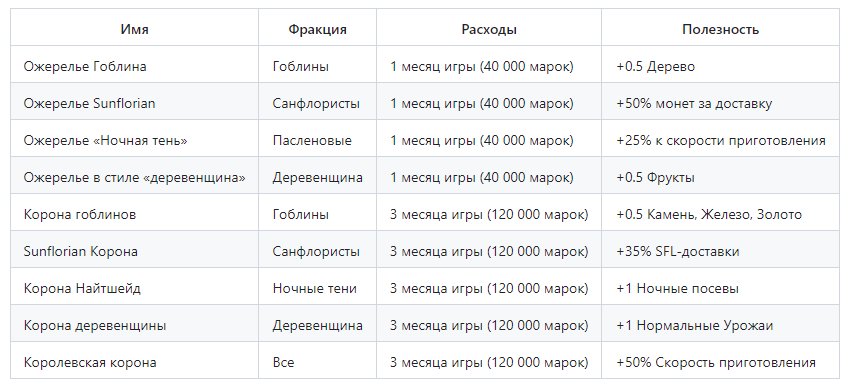The image size is (854, 387).
Task: Click the Ночные тени faction cell
Action: pos(318,288)
